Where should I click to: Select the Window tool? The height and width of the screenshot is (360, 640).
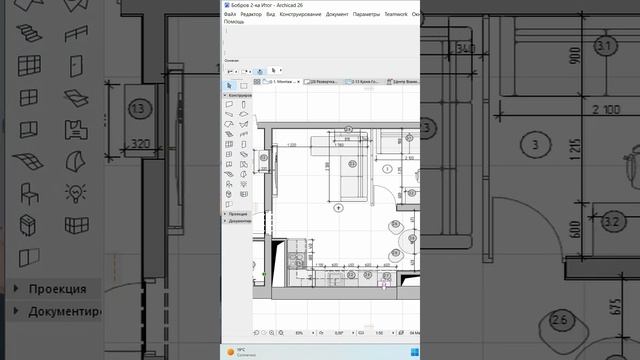(229, 154)
